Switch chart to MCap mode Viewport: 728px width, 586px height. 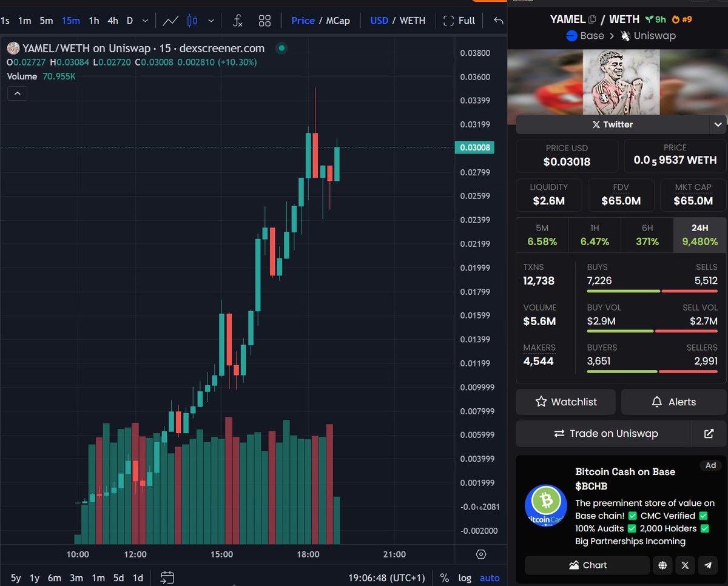(x=338, y=21)
